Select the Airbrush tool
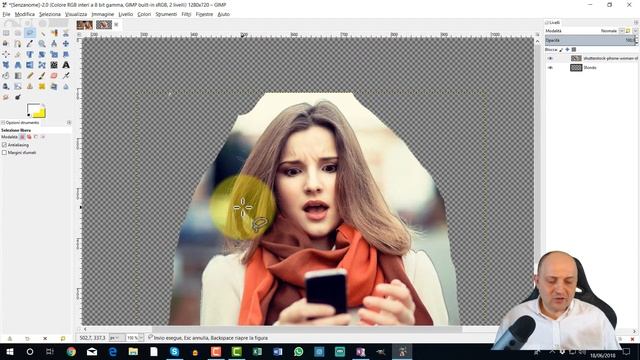 coord(66,76)
